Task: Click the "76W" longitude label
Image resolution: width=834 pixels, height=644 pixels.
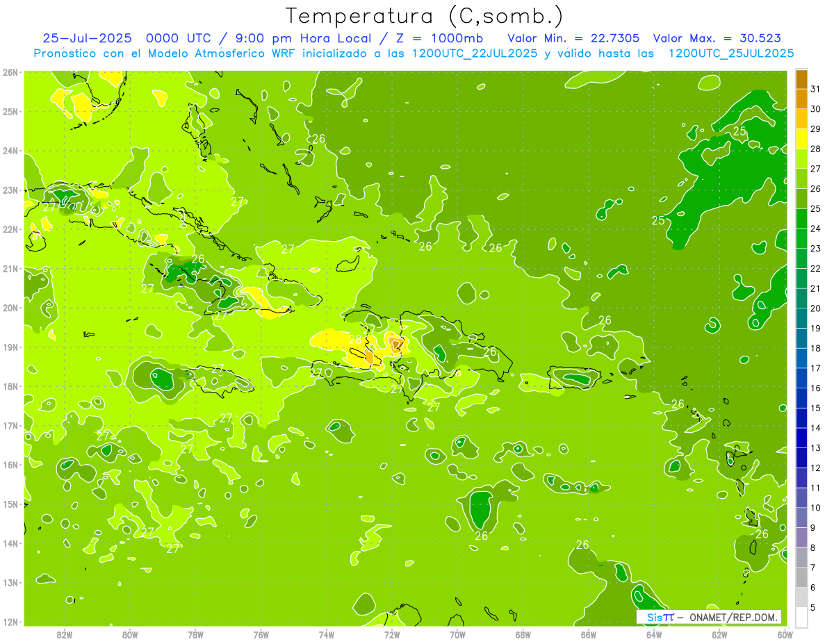Action: [x=261, y=635]
